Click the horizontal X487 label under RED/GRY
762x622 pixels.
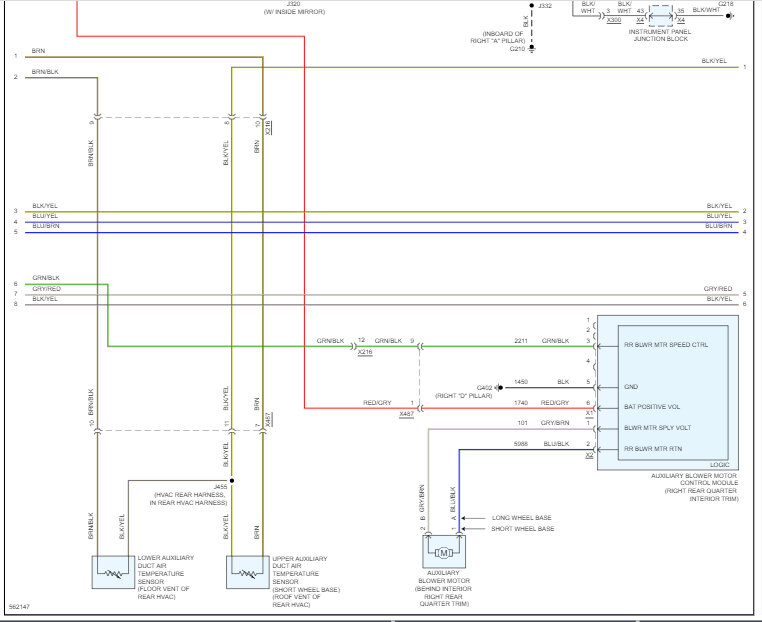406,414
